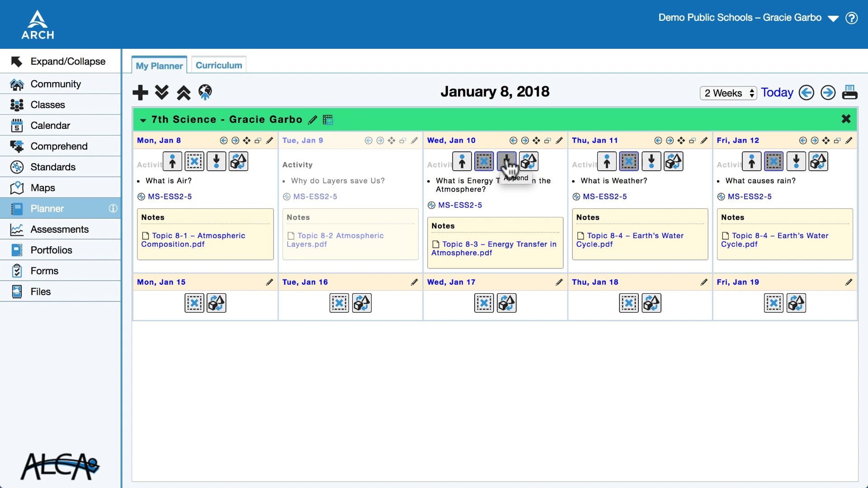The image size is (868, 488).
Task: Click the add lesson plus icon
Action: coord(140,92)
